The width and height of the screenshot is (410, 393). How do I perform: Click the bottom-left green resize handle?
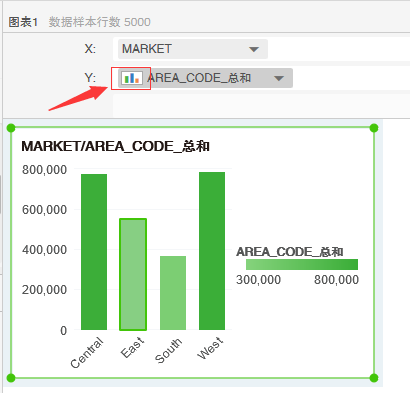tap(11, 378)
